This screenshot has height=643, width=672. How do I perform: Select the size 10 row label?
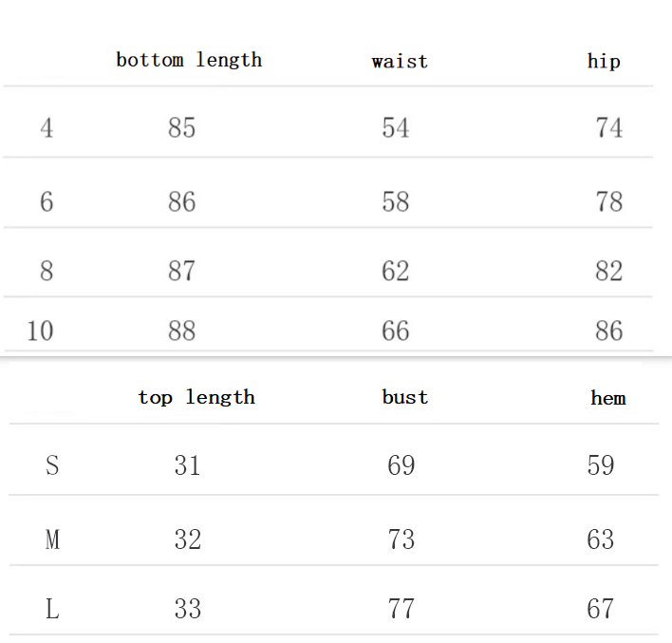40,331
